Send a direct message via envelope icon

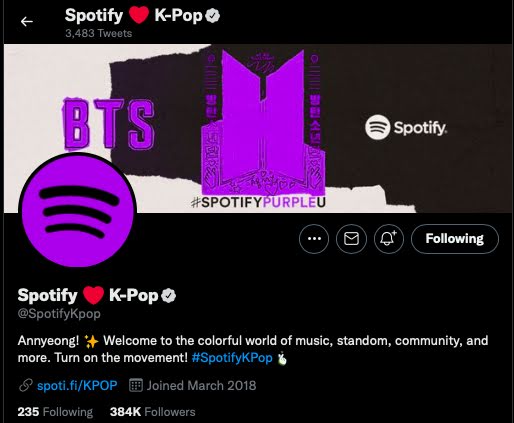(351, 239)
